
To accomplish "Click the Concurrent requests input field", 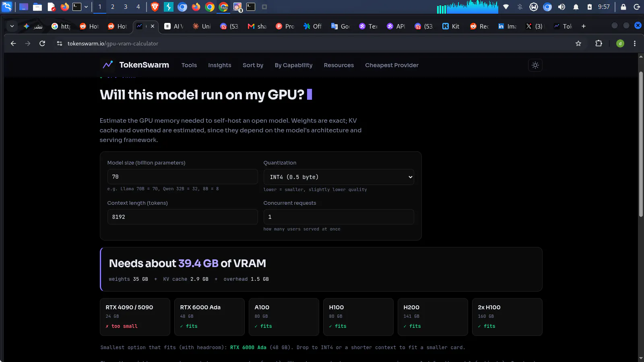I will 339,217.
